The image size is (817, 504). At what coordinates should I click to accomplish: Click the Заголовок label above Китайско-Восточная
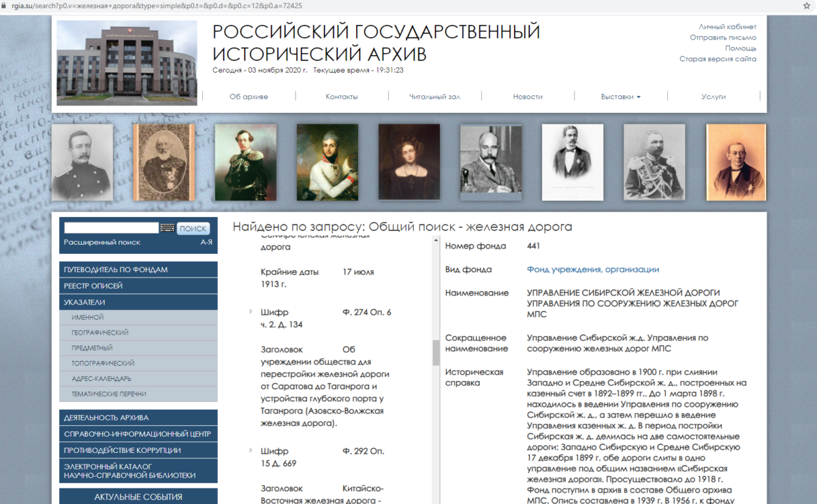click(282, 488)
